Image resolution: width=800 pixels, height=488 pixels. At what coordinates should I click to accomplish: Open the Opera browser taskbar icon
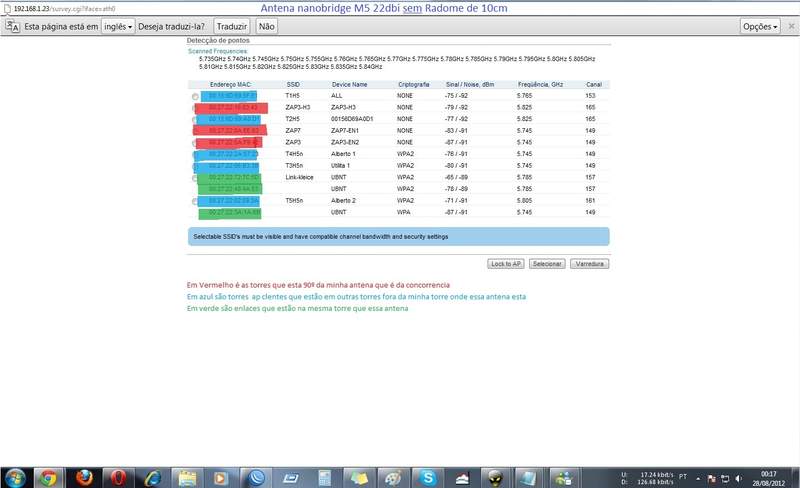coord(118,478)
